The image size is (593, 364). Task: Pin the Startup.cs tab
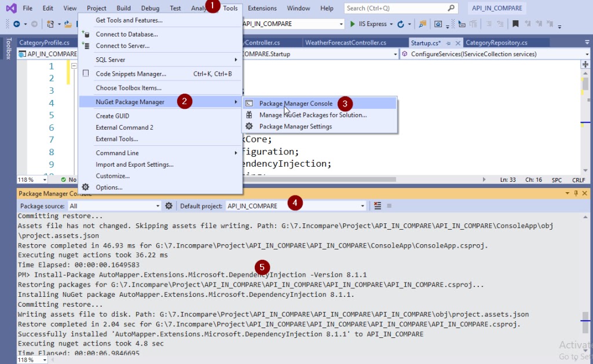coord(448,43)
